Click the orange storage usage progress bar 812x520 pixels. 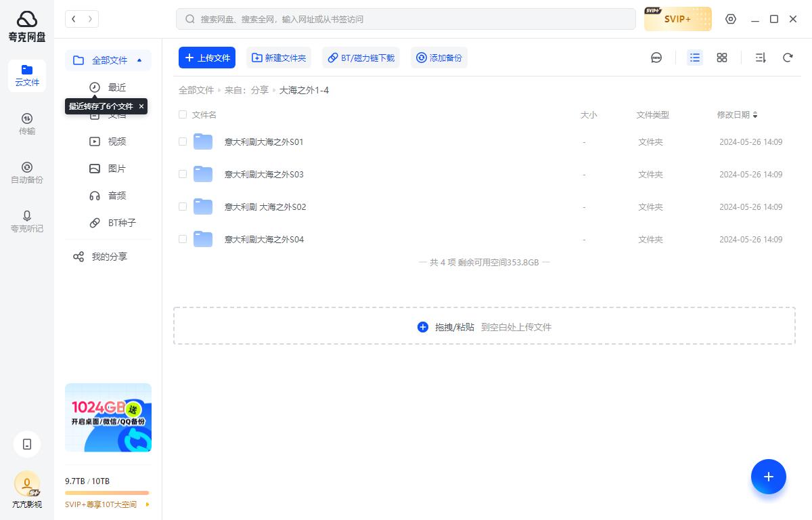click(108, 493)
